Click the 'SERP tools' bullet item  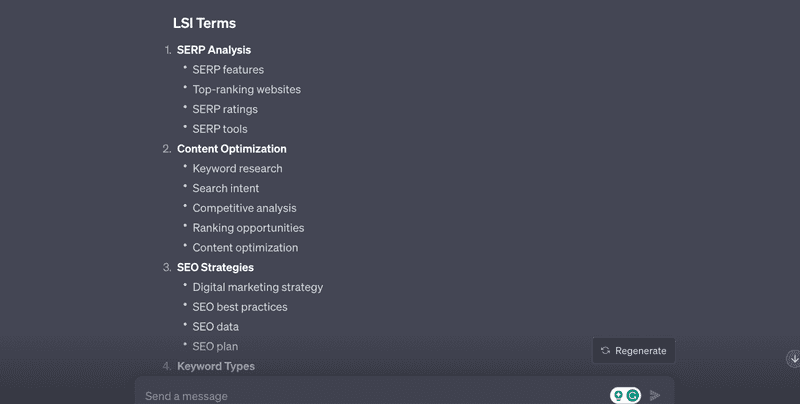pos(220,129)
